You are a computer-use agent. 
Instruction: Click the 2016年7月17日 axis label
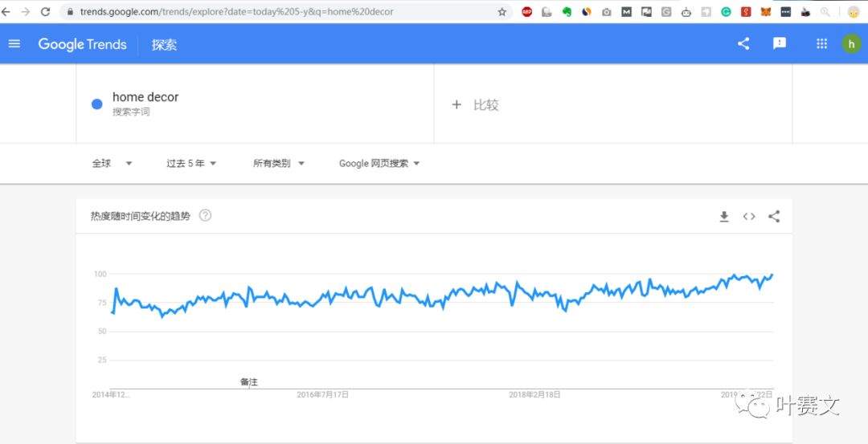click(x=323, y=394)
